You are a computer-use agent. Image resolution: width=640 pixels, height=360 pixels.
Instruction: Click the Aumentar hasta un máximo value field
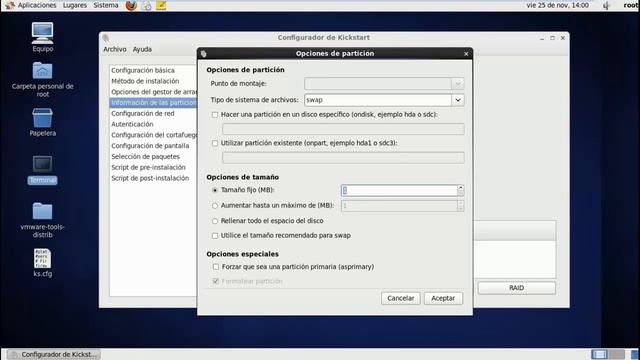(x=399, y=206)
